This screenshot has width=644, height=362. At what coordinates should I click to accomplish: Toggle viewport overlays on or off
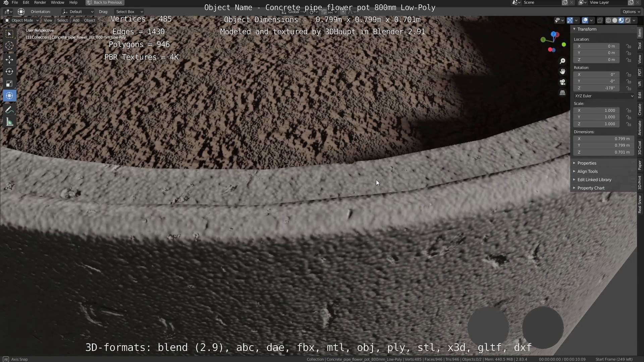click(585, 20)
